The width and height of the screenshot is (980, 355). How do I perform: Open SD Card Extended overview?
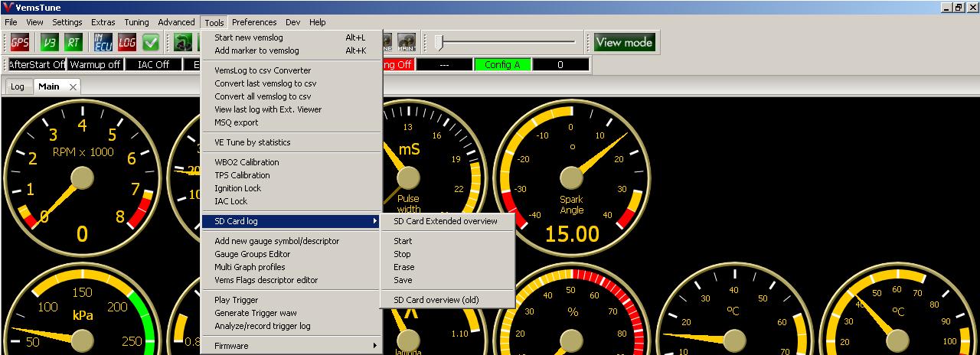tap(447, 221)
